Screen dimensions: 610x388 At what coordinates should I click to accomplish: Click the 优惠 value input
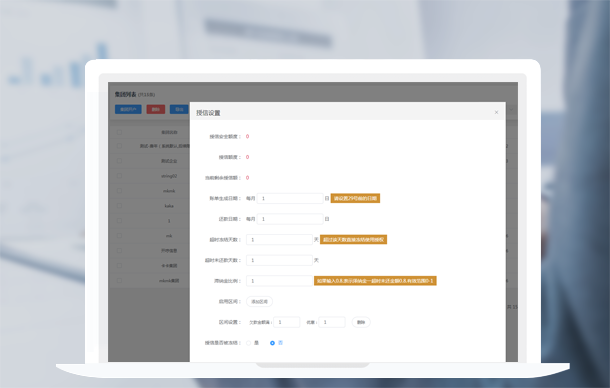pos(332,322)
